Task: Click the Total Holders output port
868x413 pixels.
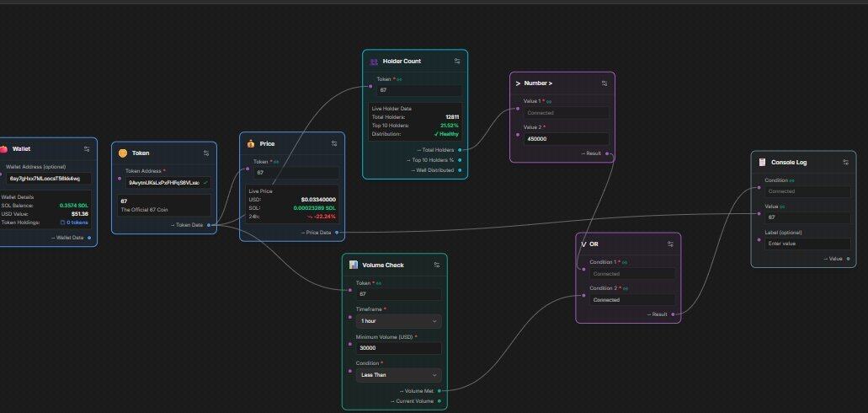Action: point(460,150)
